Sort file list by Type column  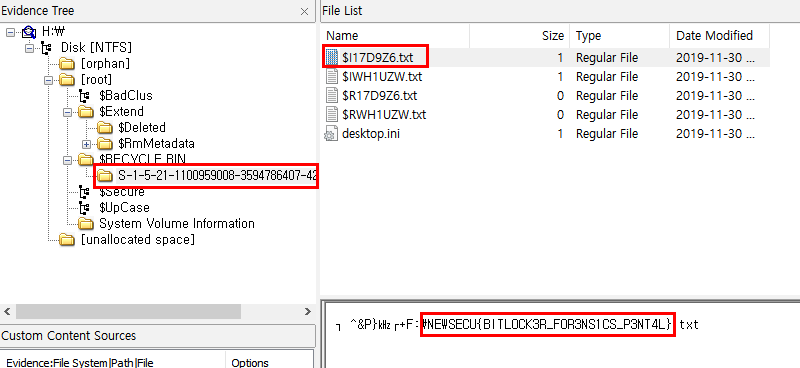click(x=619, y=36)
